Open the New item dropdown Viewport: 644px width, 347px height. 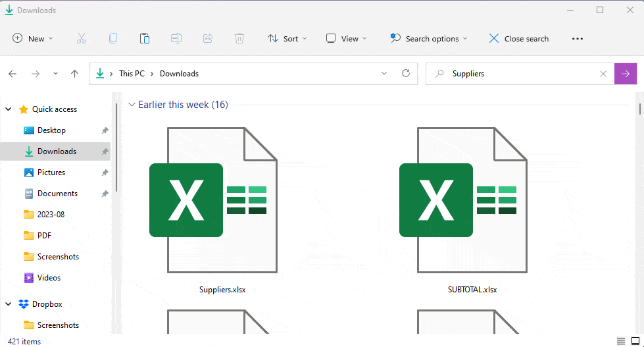(33, 39)
